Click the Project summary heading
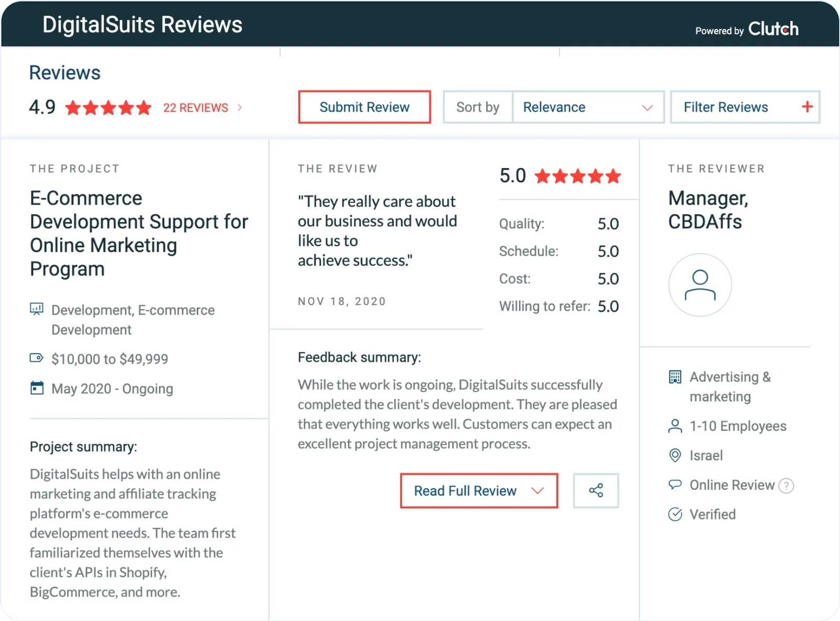The width and height of the screenshot is (840, 621). click(83, 447)
